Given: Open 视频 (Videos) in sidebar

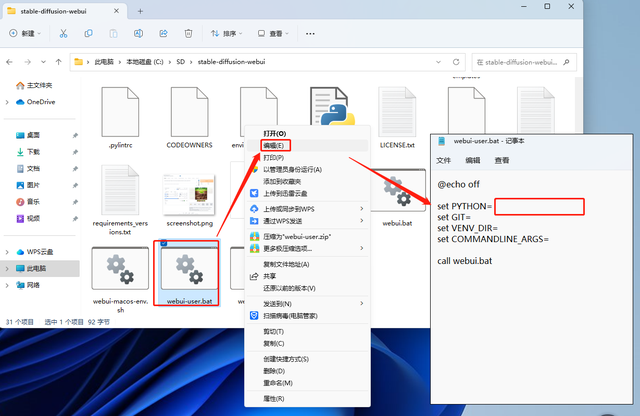Looking at the screenshot, I should click(28, 218).
